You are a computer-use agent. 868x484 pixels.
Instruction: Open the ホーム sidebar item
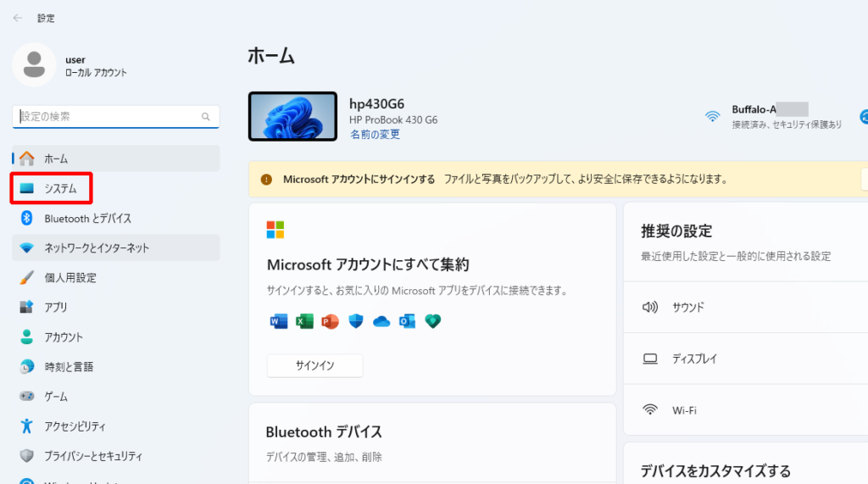click(x=115, y=159)
